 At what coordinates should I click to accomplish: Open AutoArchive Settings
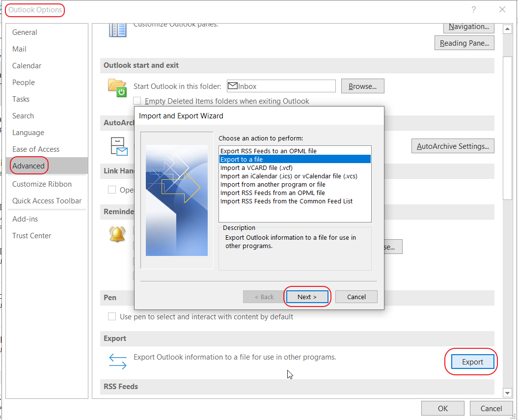452,146
